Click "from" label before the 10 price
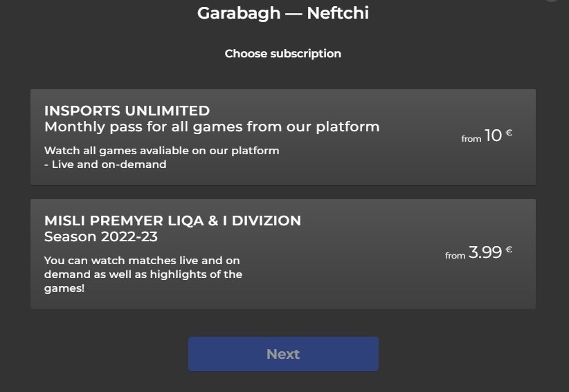 [x=471, y=139]
